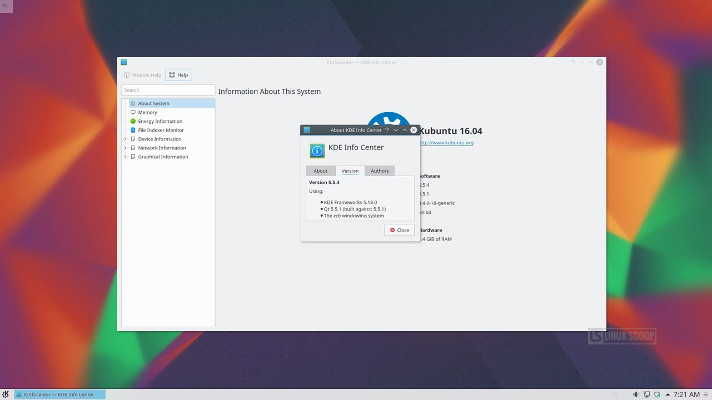Click the KDE Frameworks version line
Image resolution: width=712 pixels, height=400 pixels.
point(350,202)
